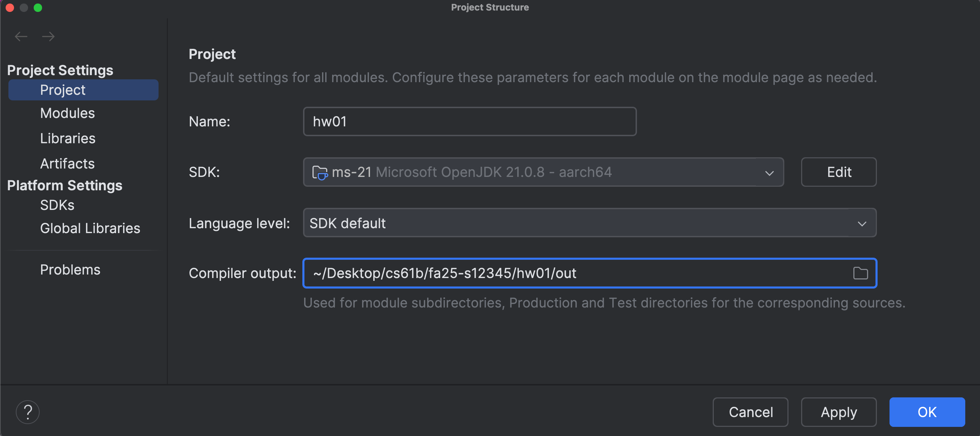This screenshot has width=980, height=436.
Task: Open the Artifacts settings page
Action: 67,163
